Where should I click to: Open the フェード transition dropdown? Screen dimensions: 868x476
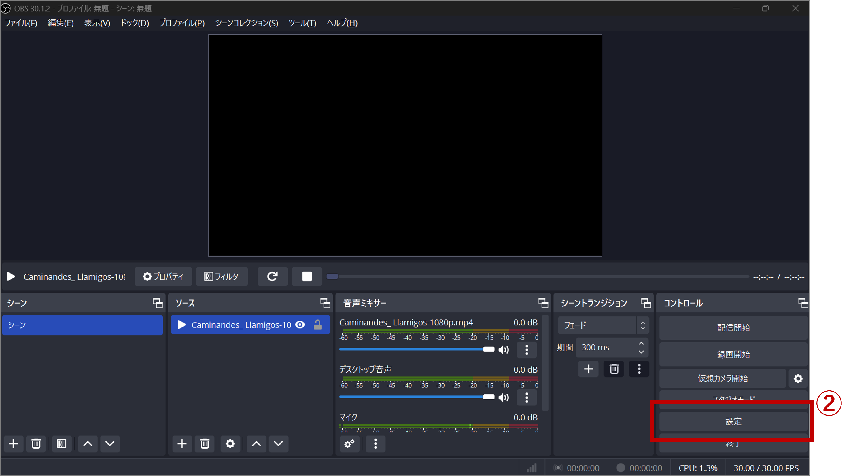click(x=603, y=325)
